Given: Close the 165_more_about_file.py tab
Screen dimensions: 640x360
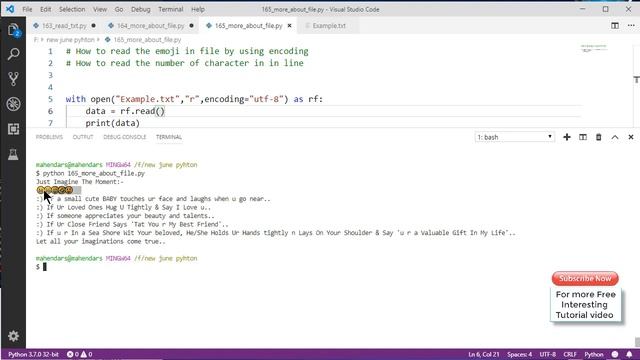Looking at the screenshot, I should 289,25.
